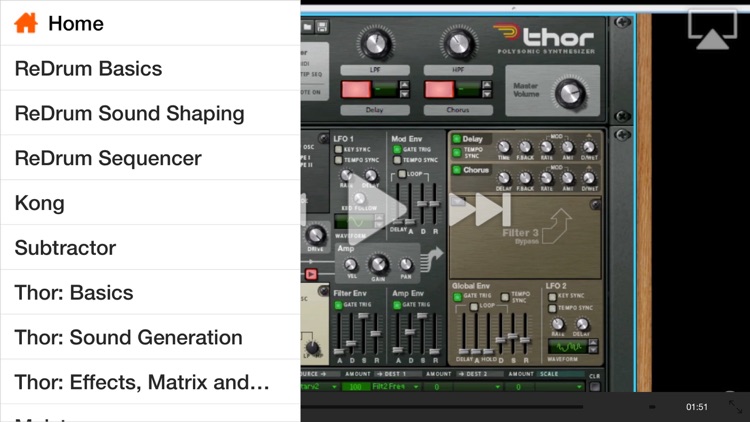Screen dimensions: 750x422
Task: Click the Chorus effect Delay knob
Action: click(x=504, y=178)
